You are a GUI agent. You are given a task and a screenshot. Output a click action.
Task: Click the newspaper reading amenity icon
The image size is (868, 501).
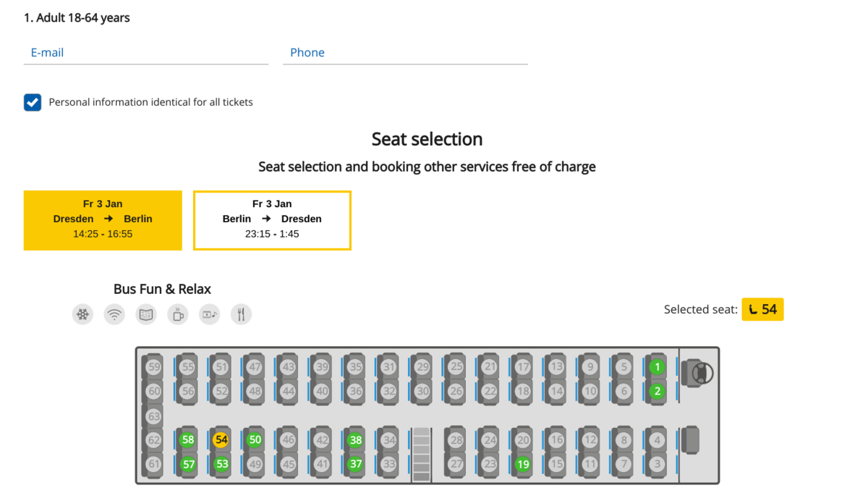[146, 314]
